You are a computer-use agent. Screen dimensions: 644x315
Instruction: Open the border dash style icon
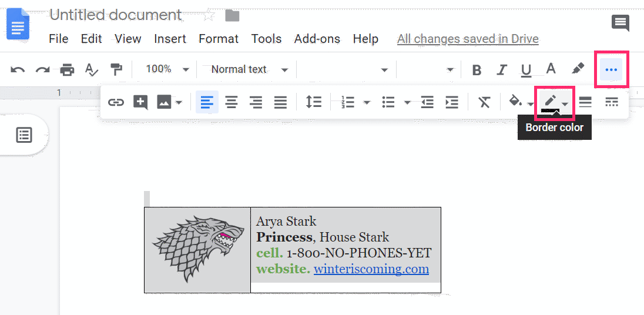(612, 102)
